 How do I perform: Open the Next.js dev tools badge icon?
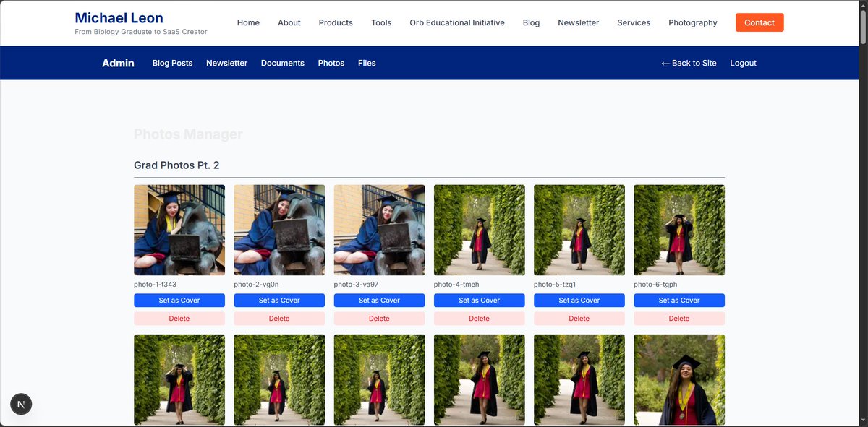[21, 404]
